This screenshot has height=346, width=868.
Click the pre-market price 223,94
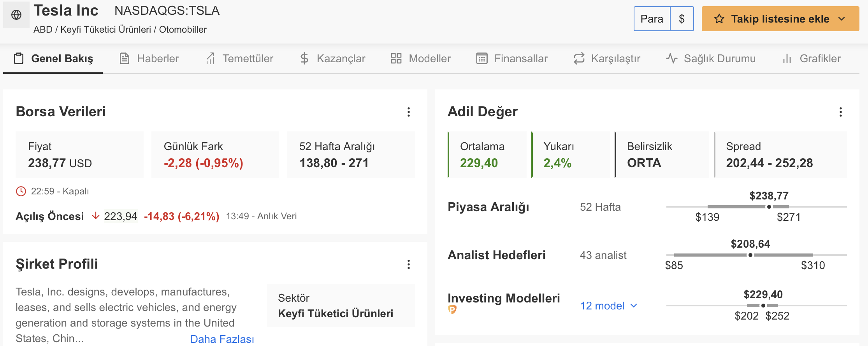point(121,216)
